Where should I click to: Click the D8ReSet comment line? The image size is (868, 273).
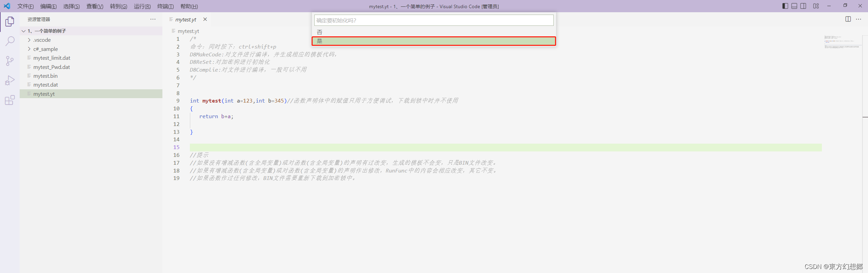tap(230, 62)
